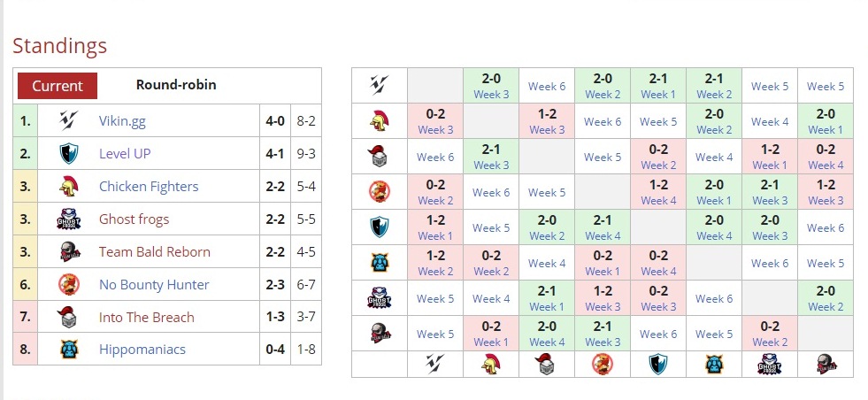The width and height of the screenshot is (868, 400).
Task: Click Vikin.gg logo in crosstable bottom row
Action: [434, 364]
